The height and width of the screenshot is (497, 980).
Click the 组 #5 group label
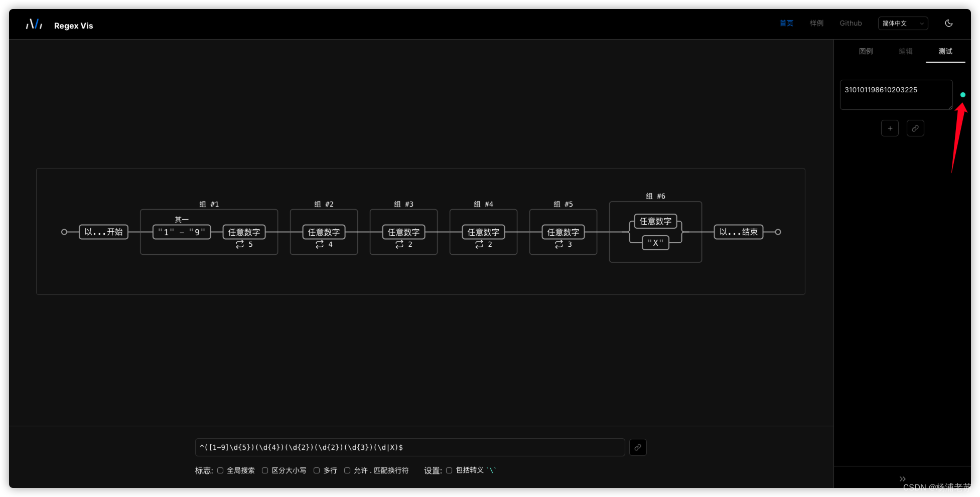tap(564, 204)
